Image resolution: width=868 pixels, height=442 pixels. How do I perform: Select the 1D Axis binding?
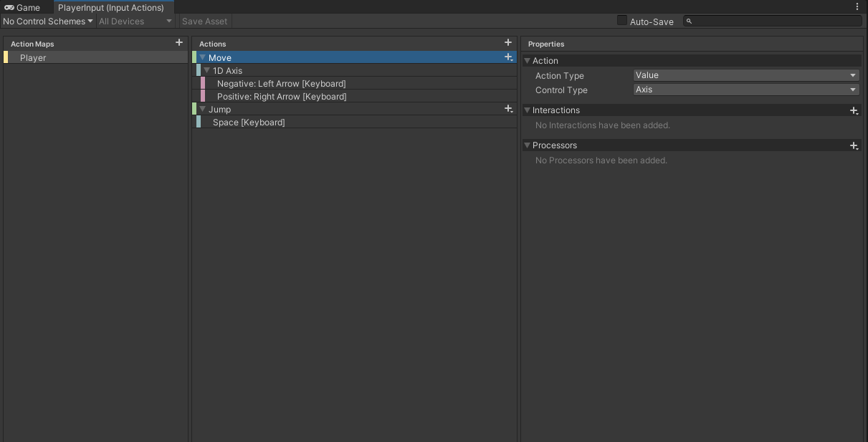pos(356,70)
